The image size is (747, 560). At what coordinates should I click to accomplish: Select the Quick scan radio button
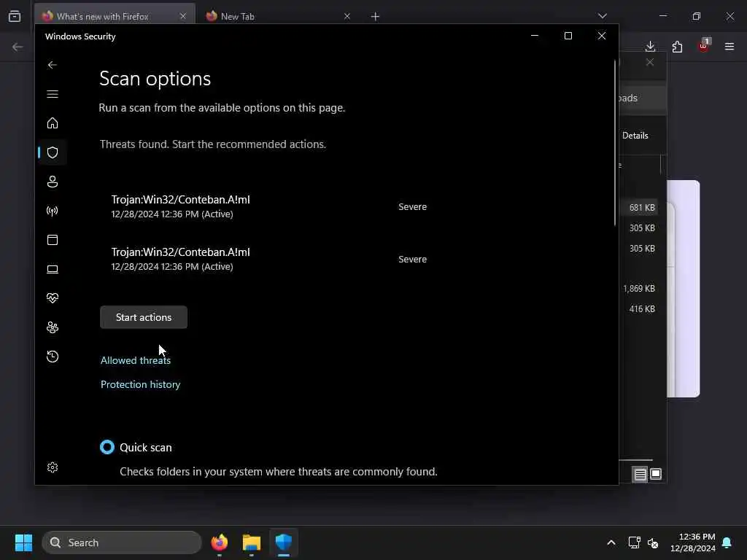tap(107, 447)
